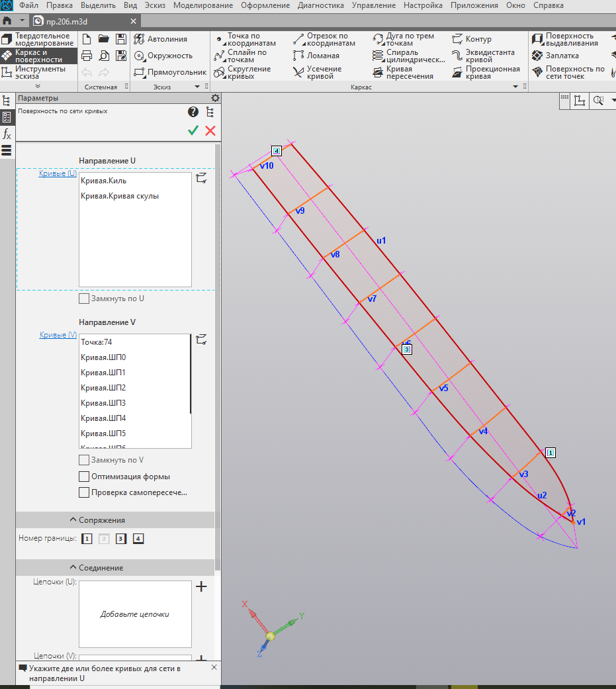Enable Оптимизация формы checkbox
The width and height of the screenshot is (616, 689).
[x=84, y=477]
